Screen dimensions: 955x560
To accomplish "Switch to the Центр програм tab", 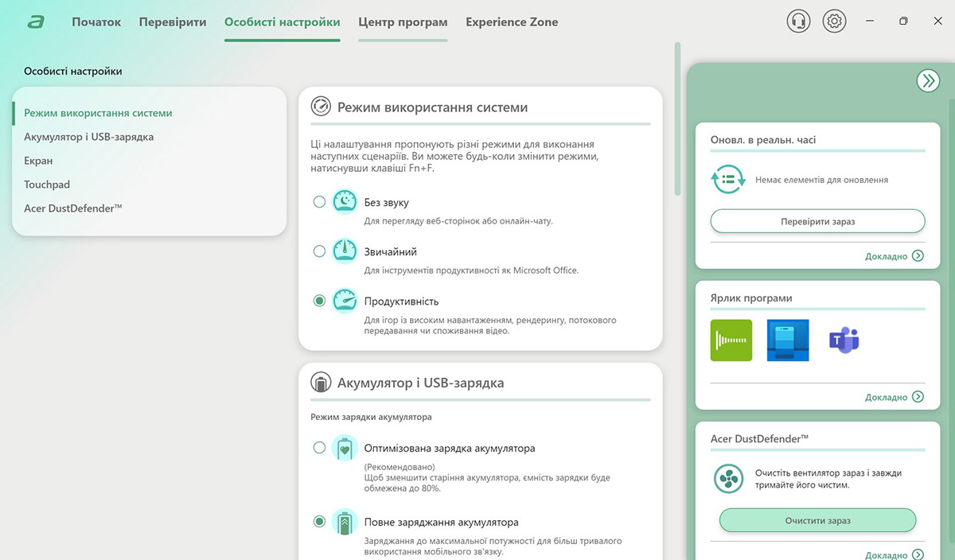I will click(403, 22).
